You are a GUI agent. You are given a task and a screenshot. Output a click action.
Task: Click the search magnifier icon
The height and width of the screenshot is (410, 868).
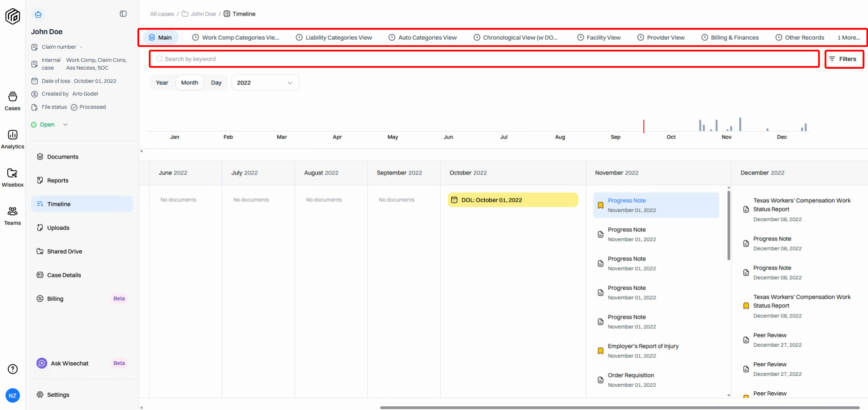pyautogui.click(x=159, y=59)
